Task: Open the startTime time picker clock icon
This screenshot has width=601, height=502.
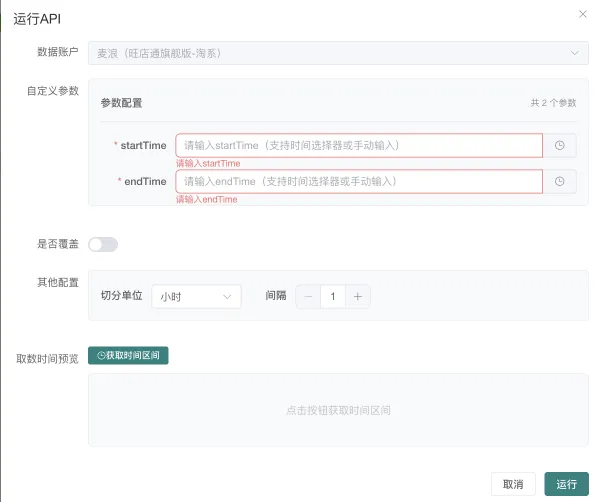Action: [x=559, y=146]
